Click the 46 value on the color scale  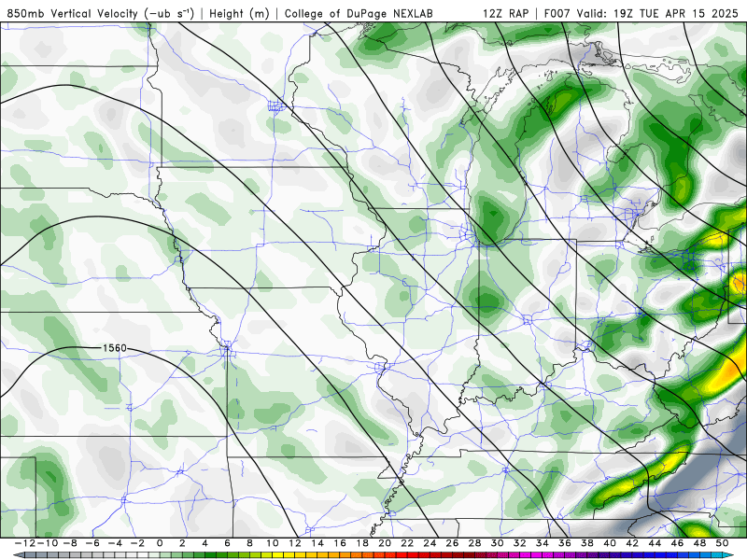(677, 543)
